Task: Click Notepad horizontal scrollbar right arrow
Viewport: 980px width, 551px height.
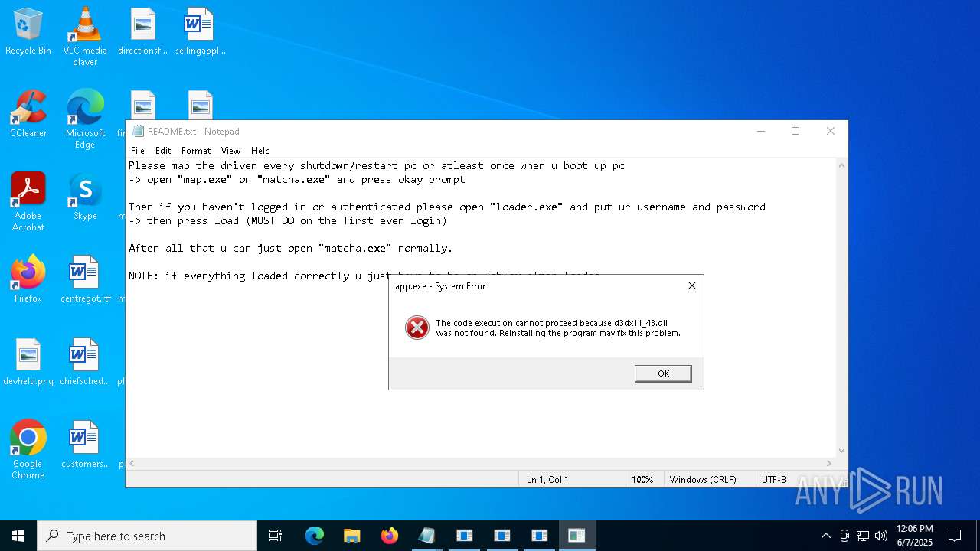Action: (x=829, y=464)
